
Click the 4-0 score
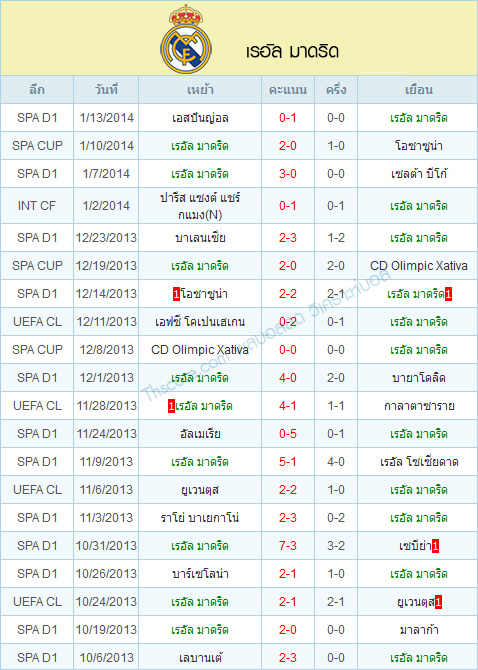click(x=288, y=378)
